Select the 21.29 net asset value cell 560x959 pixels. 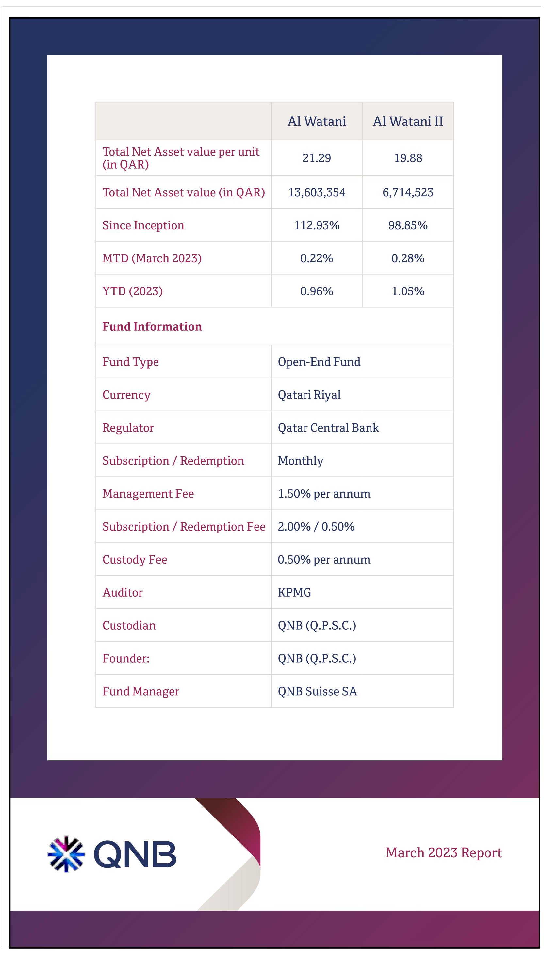click(317, 158)
